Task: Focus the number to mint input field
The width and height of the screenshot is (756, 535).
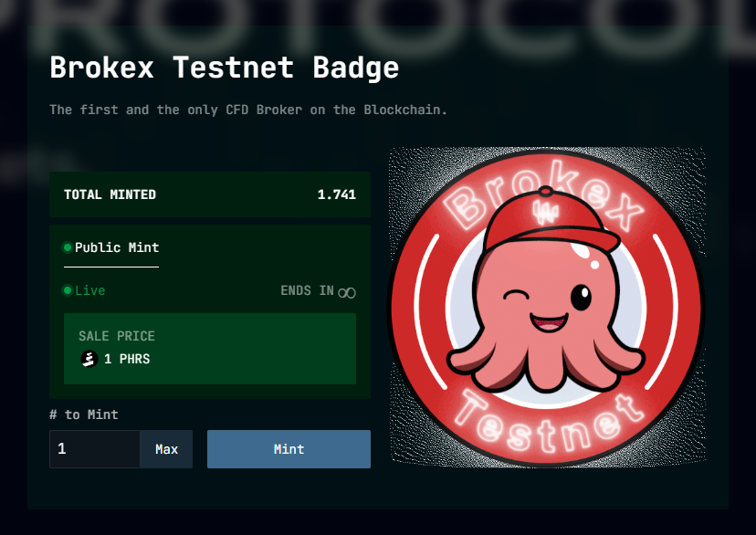Action: click(x=95, y=449)
